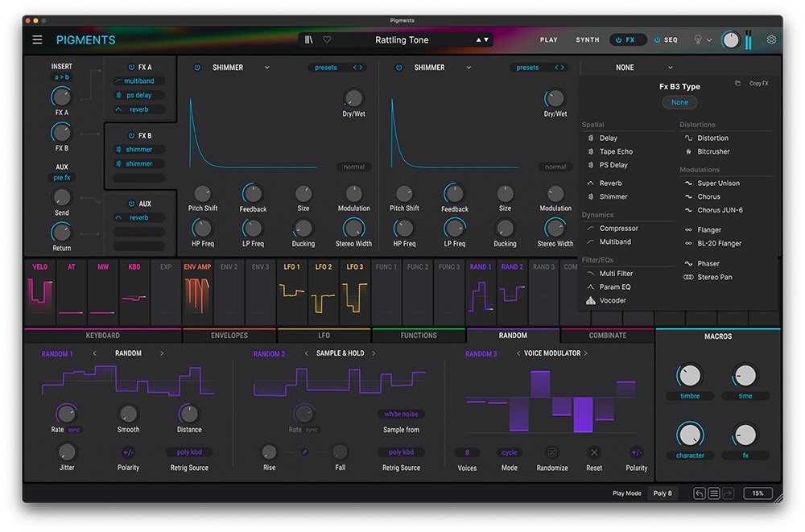Click the Reset X icon in Random 3
Image resolution: width=805 pixels, height=532 pixels.
[594, 452]
